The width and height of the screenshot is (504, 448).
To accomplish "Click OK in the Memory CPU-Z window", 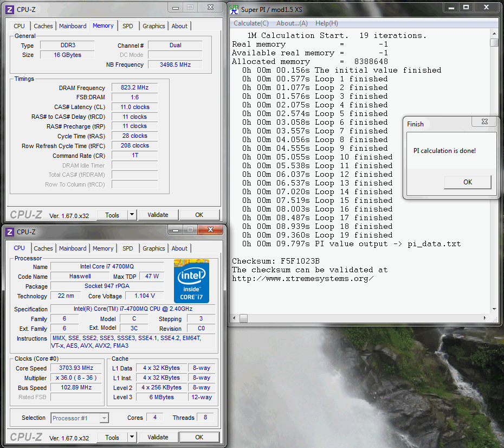I will tap(199, 215).
